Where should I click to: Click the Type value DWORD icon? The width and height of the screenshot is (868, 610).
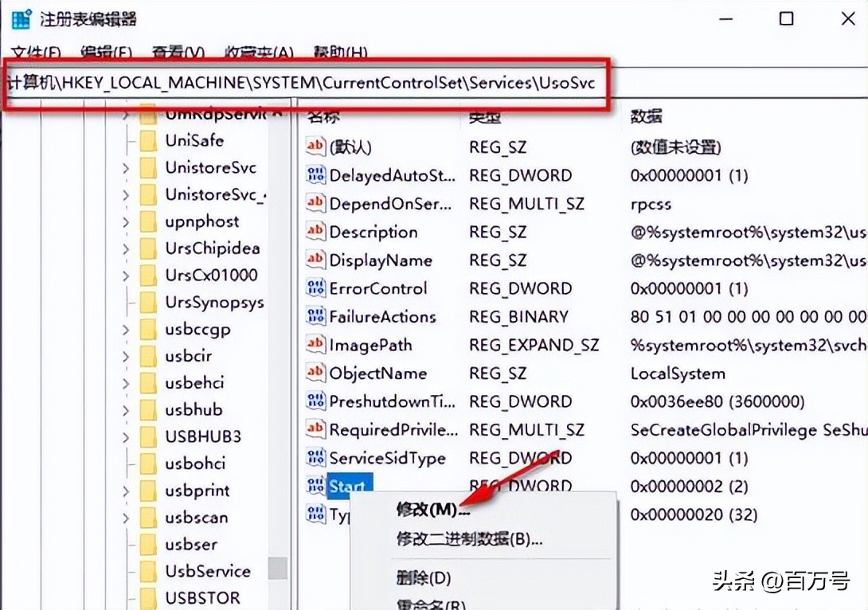(315, 514)
